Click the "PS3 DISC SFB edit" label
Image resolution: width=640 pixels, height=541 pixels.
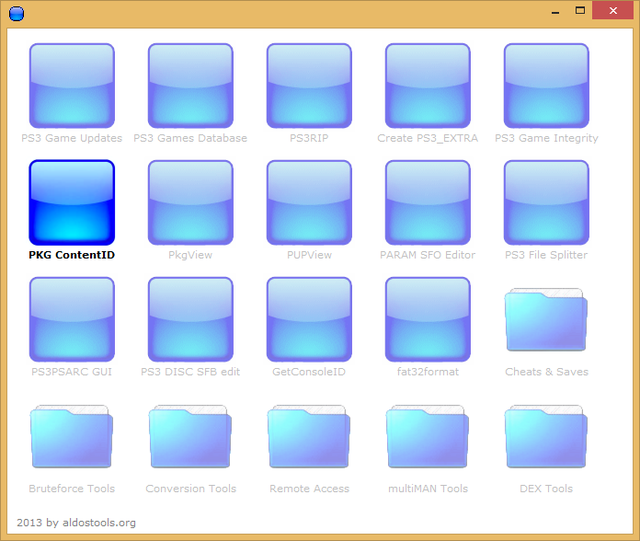click(191, 372)
